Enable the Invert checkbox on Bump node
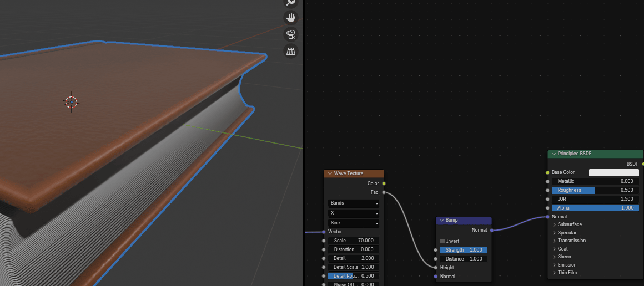This screenshot has height=286, width=644. coord(443,241)
